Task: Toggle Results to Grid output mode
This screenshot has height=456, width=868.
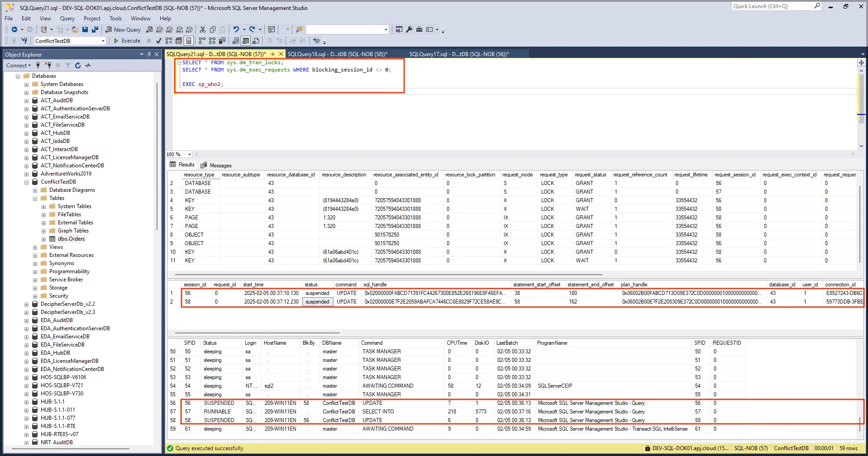Action: pos(246,41)
